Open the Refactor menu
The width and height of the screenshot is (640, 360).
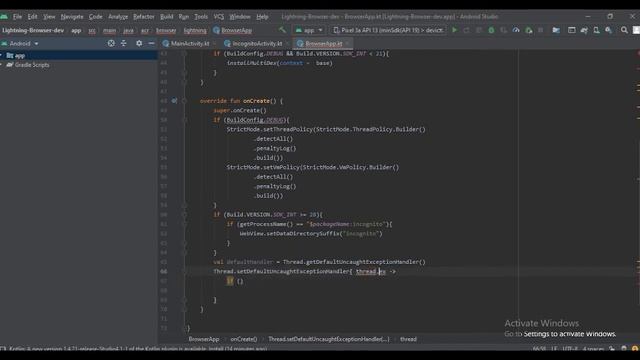tap(144, 17)
